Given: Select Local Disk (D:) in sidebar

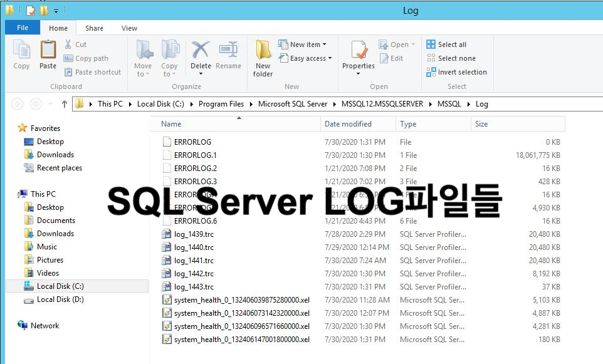Looking at the screenshot, I should (x=60, y=299).
